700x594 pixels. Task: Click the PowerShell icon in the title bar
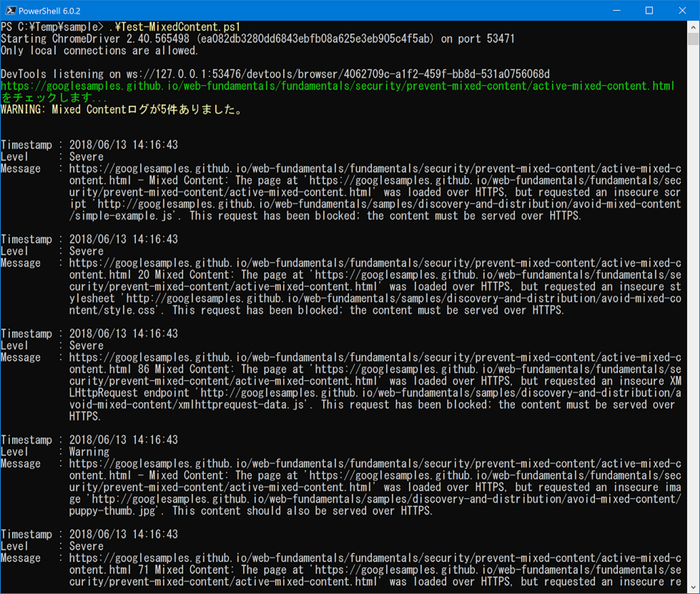click(10, 10)
